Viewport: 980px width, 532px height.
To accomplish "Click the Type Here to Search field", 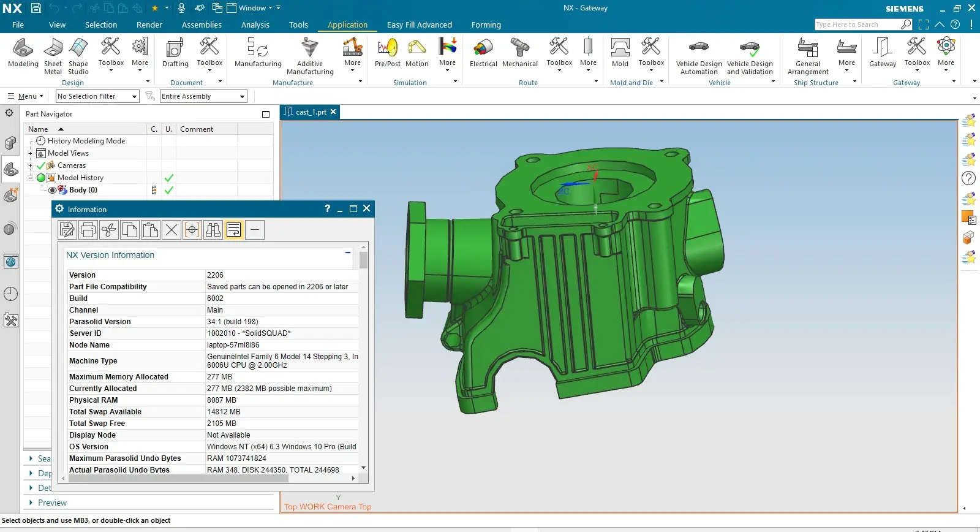I will coord(858,25).
